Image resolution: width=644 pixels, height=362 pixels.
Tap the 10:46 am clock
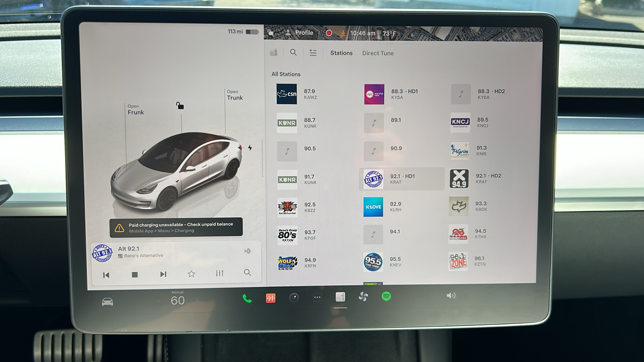coord(363,33)
